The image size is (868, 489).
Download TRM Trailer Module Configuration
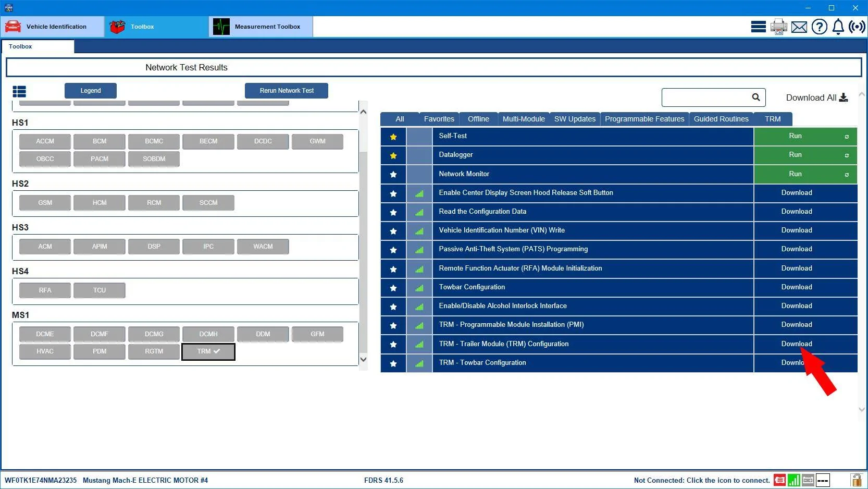pyautogui.click(x=805, y=344)
